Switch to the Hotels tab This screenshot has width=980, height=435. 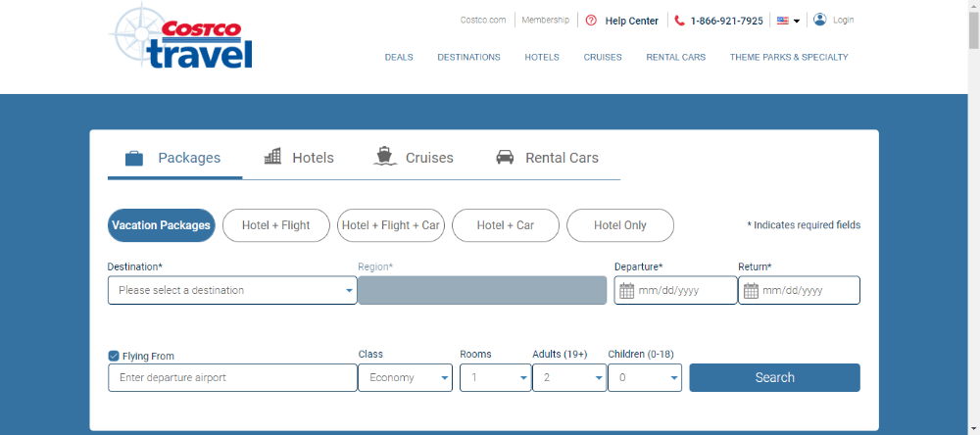pyautogui.click(x=299, y=158)
